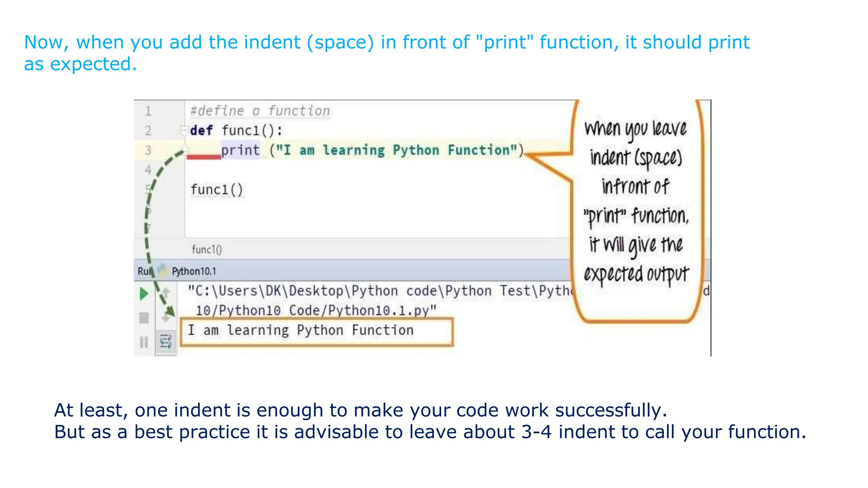Click the Down stack trace arrow icon
Image resolution: width=868 pixels, height=488 pixels.
(x=166, y=317)
